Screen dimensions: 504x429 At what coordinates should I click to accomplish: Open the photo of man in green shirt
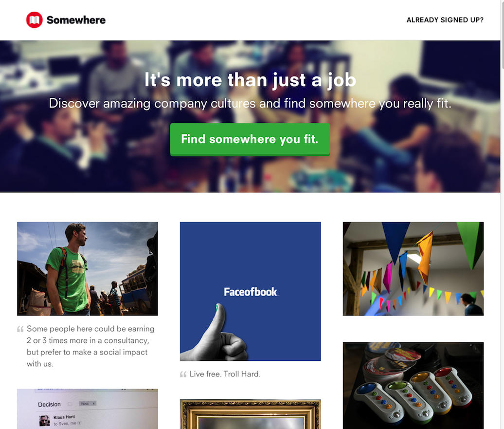pyautogui.click(x=88, y=269)
